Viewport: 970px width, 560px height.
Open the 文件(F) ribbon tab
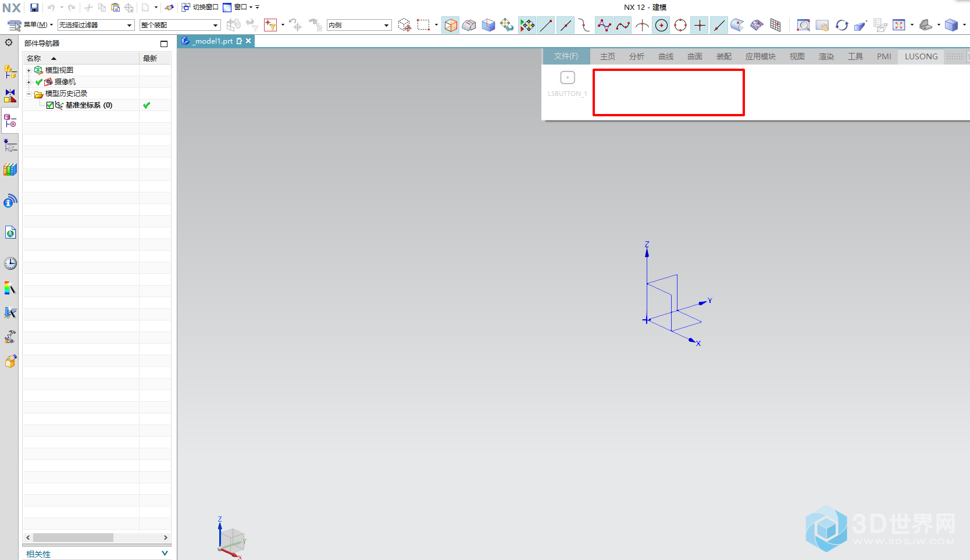566,56
